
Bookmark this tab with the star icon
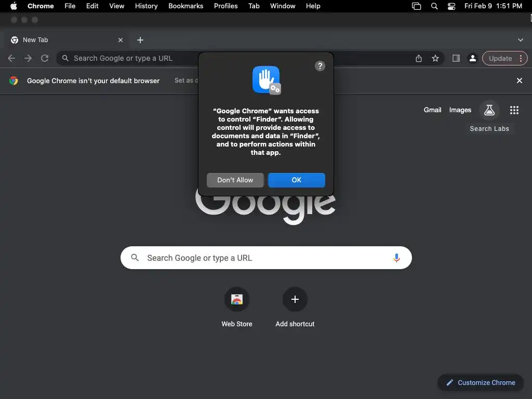point(435,58)
